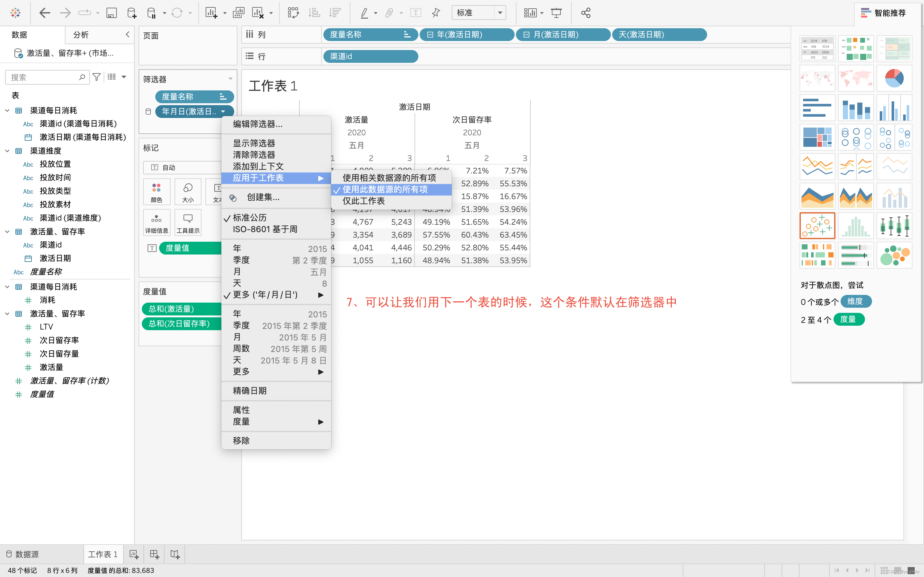924x577 pixels.
Task: Check the 使用此数据源的所有项 option
Action: (x=385, y=189)
